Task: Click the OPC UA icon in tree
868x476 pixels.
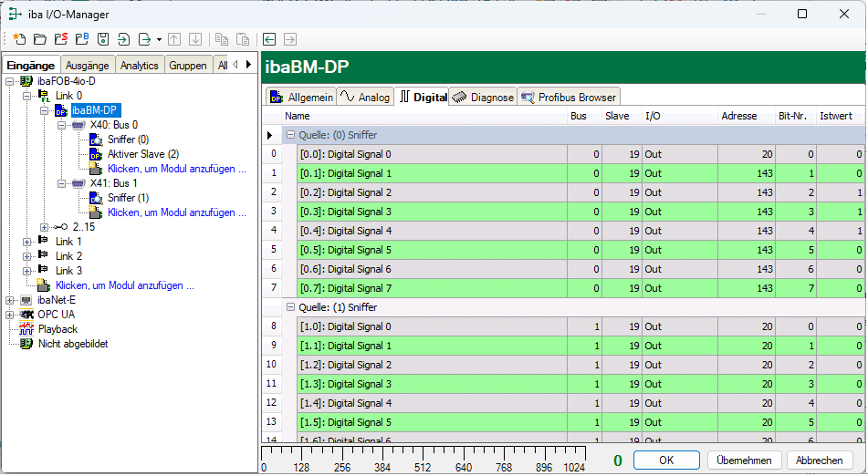Action: (x=26, y=315)
